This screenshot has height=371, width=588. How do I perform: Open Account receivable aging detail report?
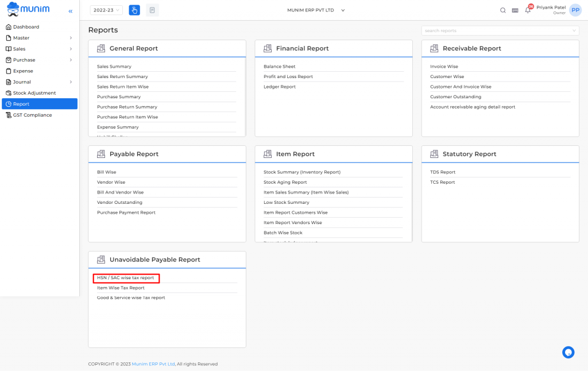pyautogui.click(x=473, y=107)
